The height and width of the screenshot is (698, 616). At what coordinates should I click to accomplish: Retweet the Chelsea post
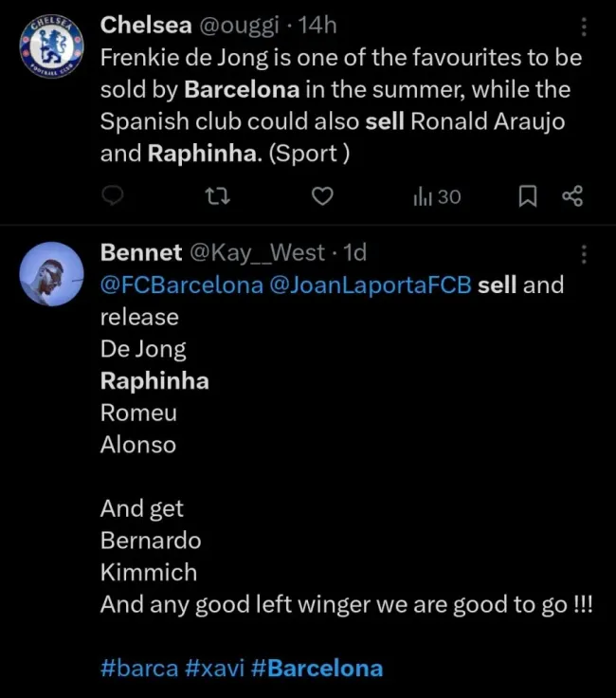tap(218, 196)
